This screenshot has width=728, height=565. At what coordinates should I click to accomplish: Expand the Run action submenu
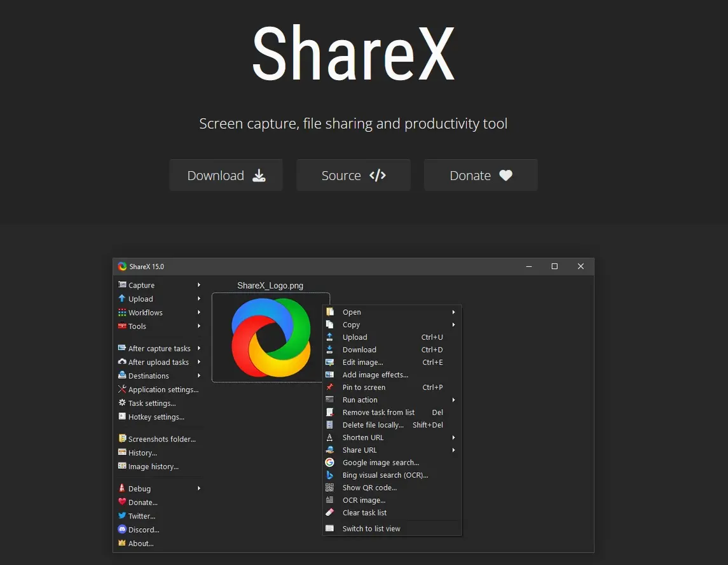[453, 400]
